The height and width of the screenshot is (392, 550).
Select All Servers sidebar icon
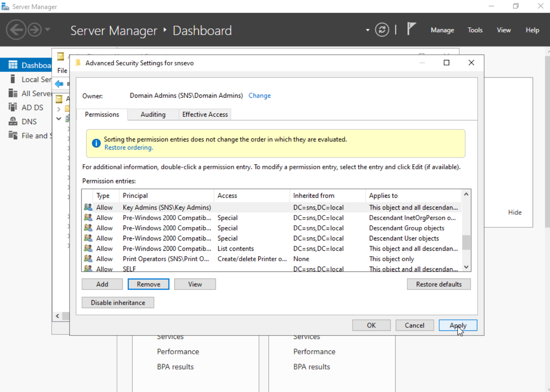[x=13, y=93]
